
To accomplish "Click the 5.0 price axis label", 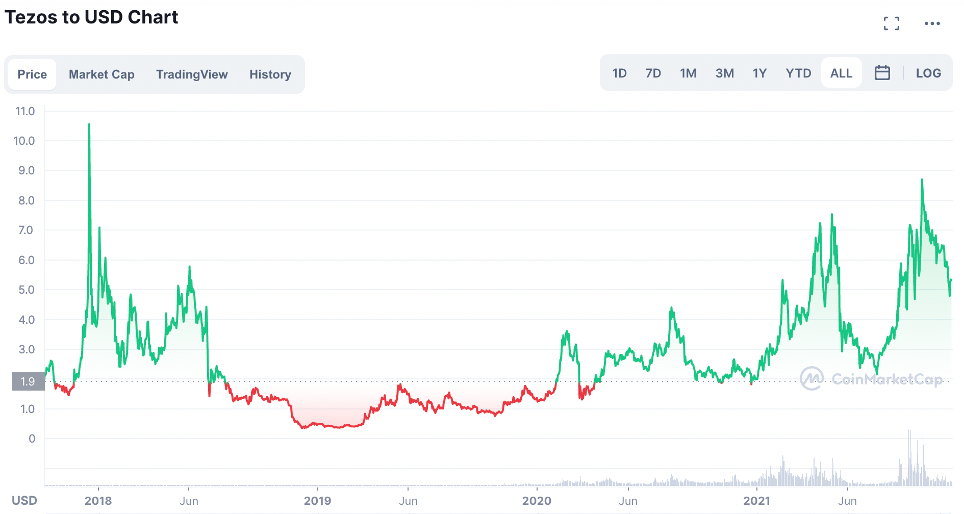I will coord(26,290).
